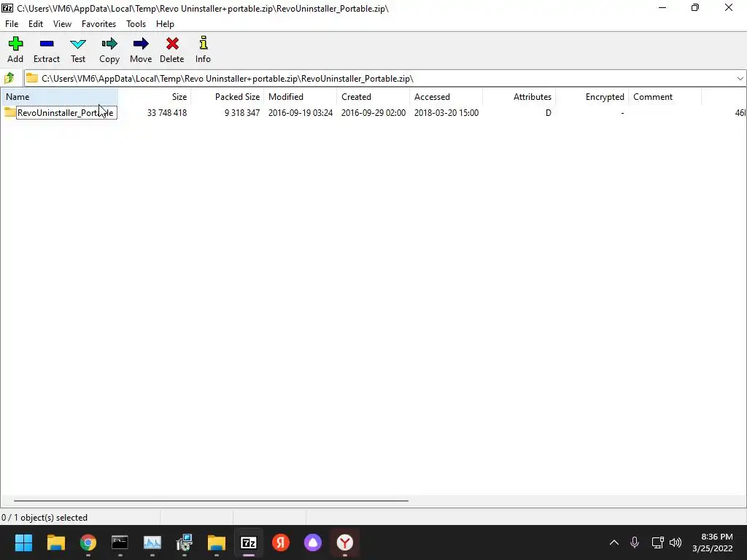
Task: Sort by the Encrypted column header
Action: [x=592, y=97]
